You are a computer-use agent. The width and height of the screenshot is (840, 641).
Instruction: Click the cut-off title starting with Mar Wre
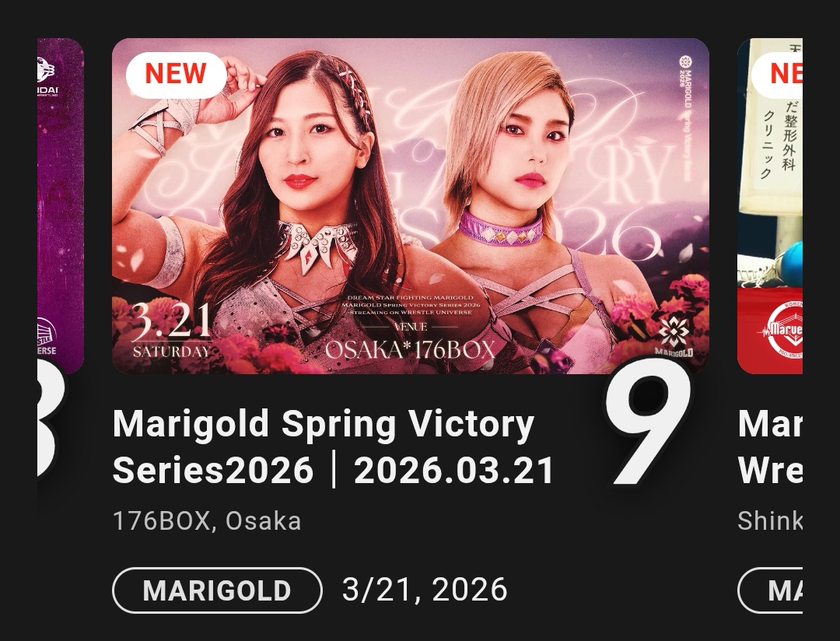point(770,447)
